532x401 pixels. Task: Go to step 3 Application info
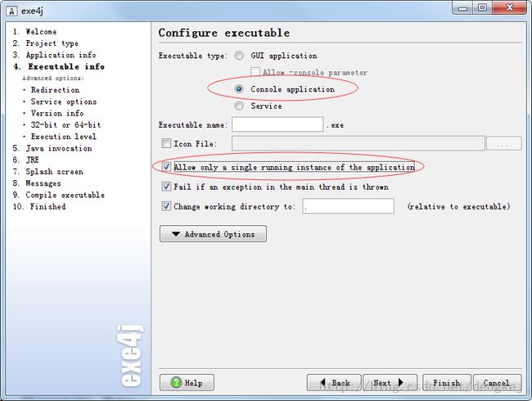click(55, 55)
